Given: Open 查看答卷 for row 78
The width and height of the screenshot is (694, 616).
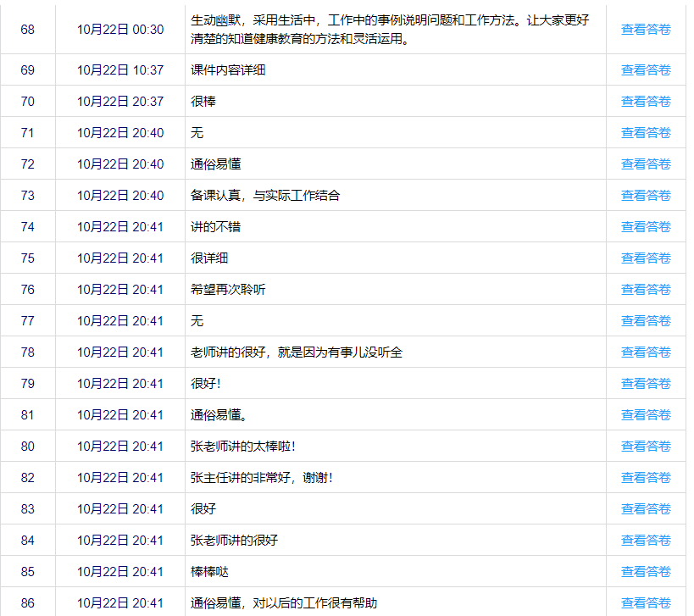Looking at the screenshot, I should (x=646, y=352).
